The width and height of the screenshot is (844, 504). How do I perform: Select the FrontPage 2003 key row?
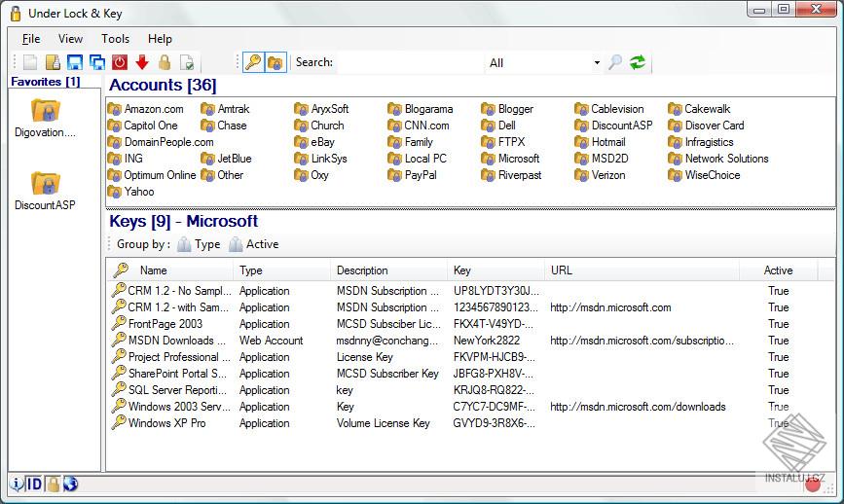pyautogui.click(x=463, y=324)
